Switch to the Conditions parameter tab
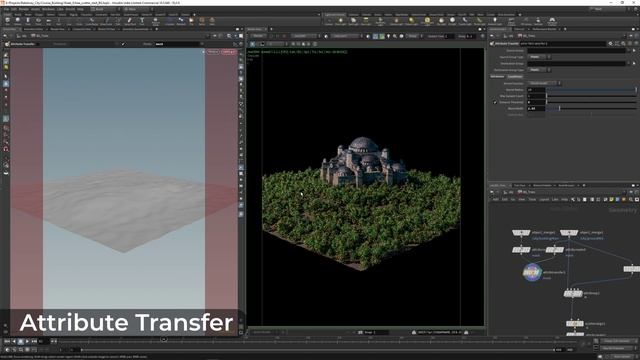The height and width of the screenshot is (360, 640). pos(515,76)
